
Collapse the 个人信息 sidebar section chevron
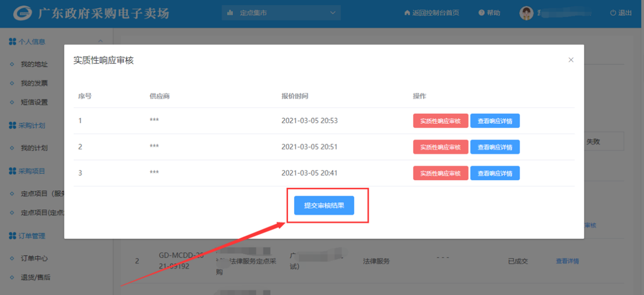100,42
